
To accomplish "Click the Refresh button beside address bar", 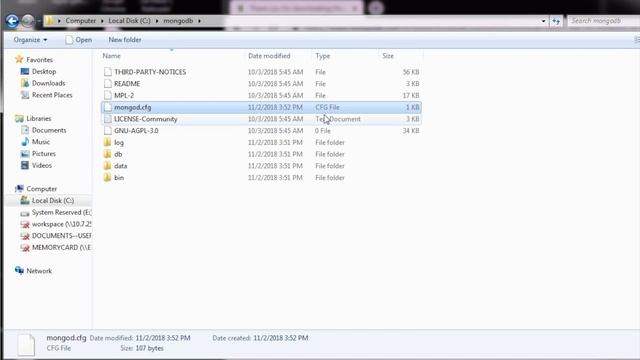I will (x=556, y=21).
